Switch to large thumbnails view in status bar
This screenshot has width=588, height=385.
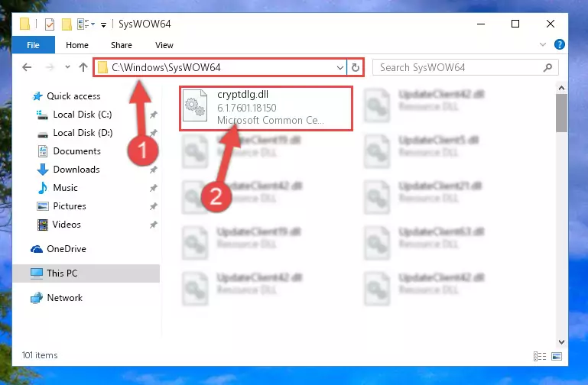pos(557,356)
